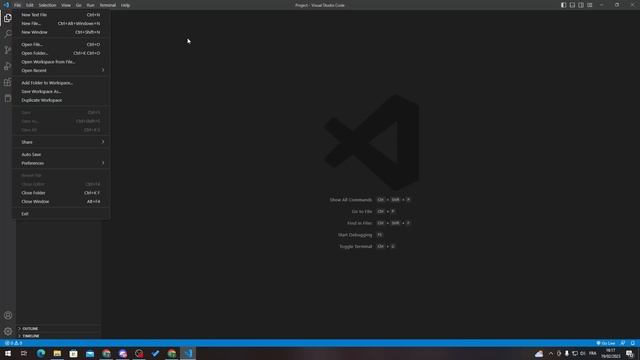Open the Extensions view
640x360 pixels.
[x=8, y=82]
